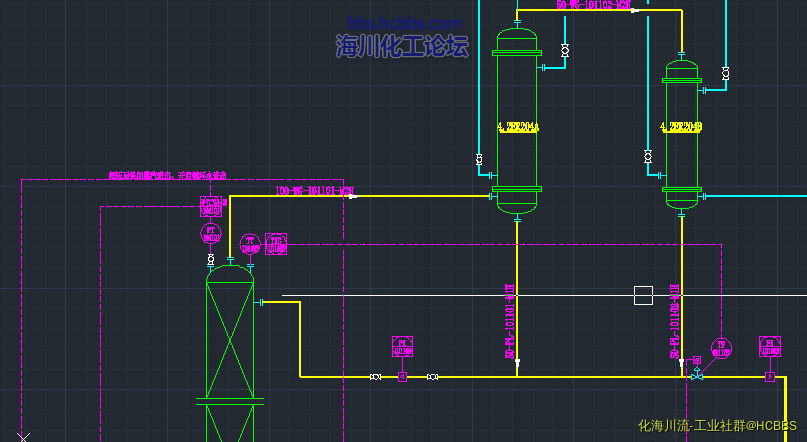
Task: Pick the inline valve left of the flow instrument
Action: coord(375,377)
